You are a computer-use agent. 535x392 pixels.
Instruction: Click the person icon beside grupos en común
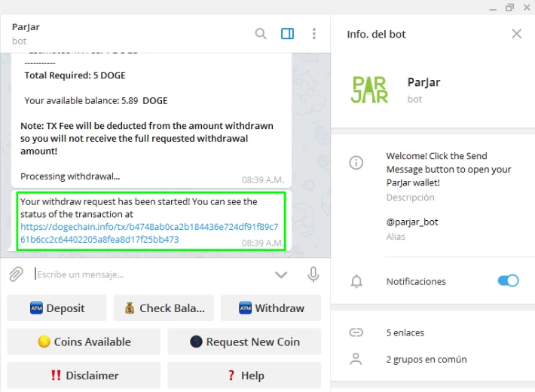click(356, 359)
